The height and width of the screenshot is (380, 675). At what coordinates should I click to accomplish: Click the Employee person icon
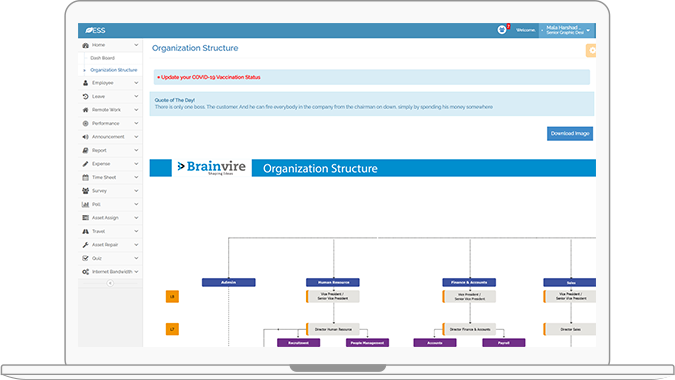pos(85,83)
